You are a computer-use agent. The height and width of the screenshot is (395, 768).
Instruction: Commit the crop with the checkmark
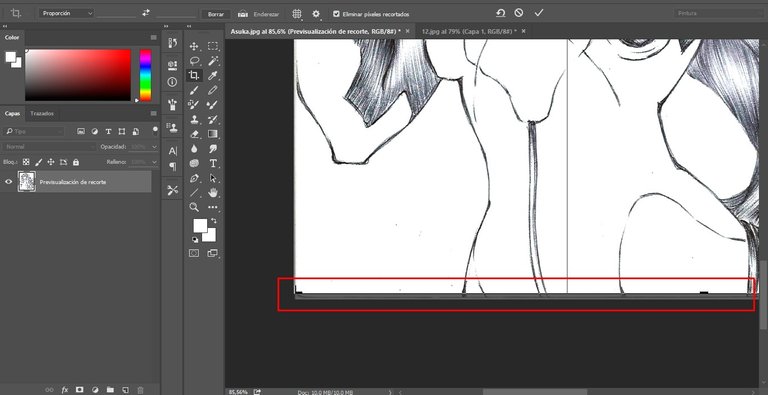click(539, 13)
